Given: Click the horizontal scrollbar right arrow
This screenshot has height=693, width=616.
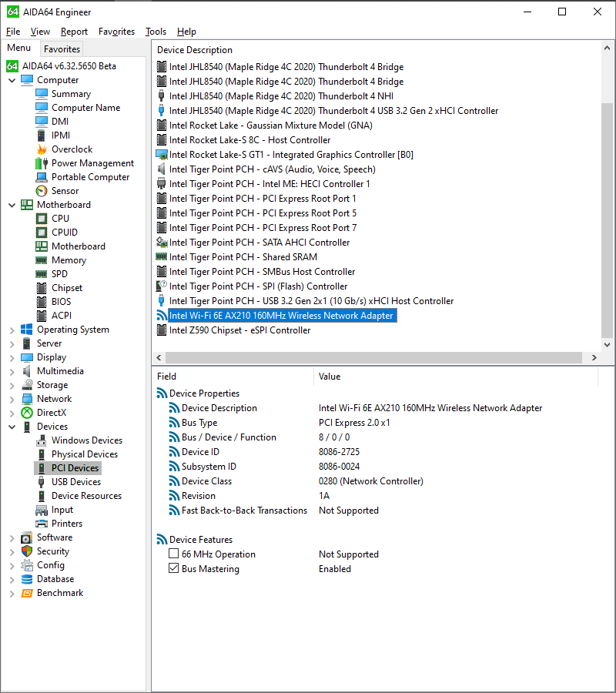Looking at the screenshot, I should [x=594, y=357].
